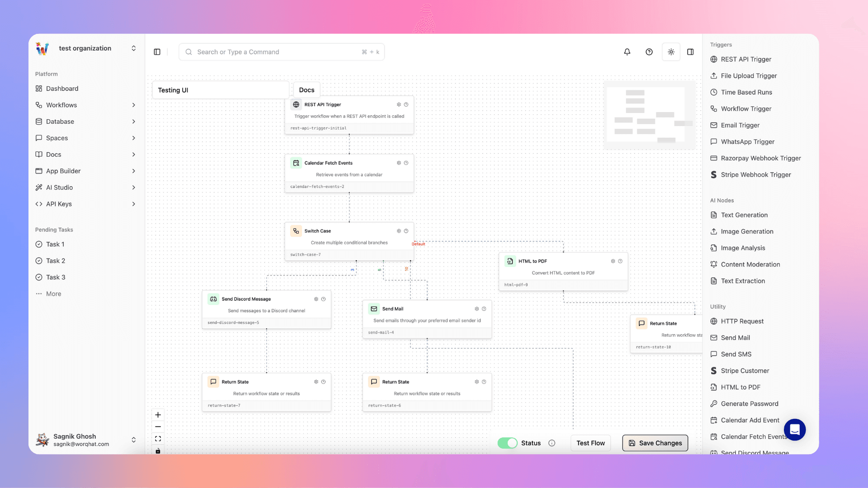This screenshot has height=488, width=868.
Task: Open the chat support bubble icon
Action: 795,429
